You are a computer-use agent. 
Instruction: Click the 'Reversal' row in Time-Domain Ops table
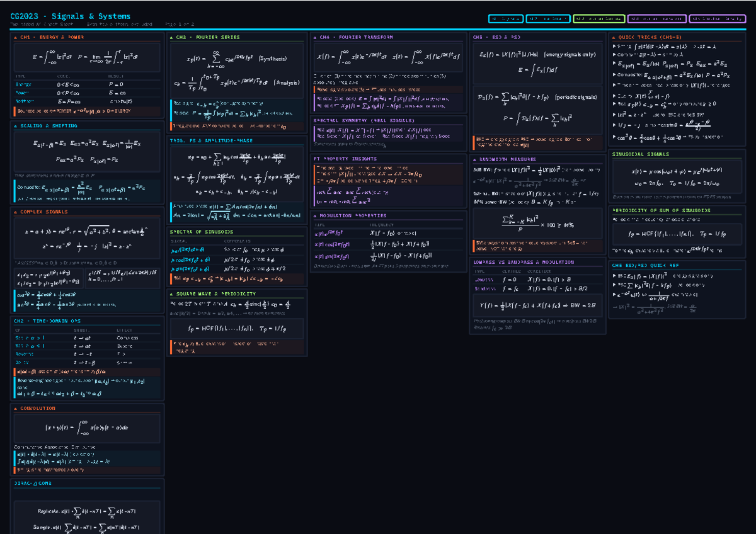pyautogui.click(x=86, y=355)
